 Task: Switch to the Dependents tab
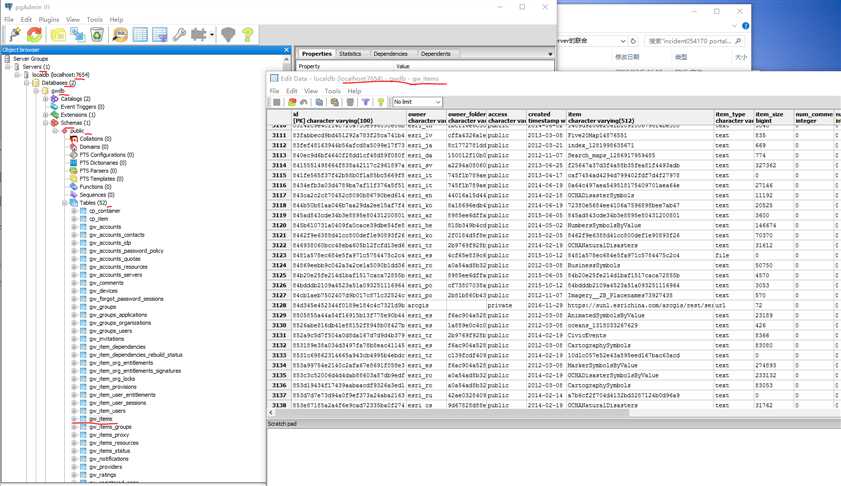click(436, 54)
